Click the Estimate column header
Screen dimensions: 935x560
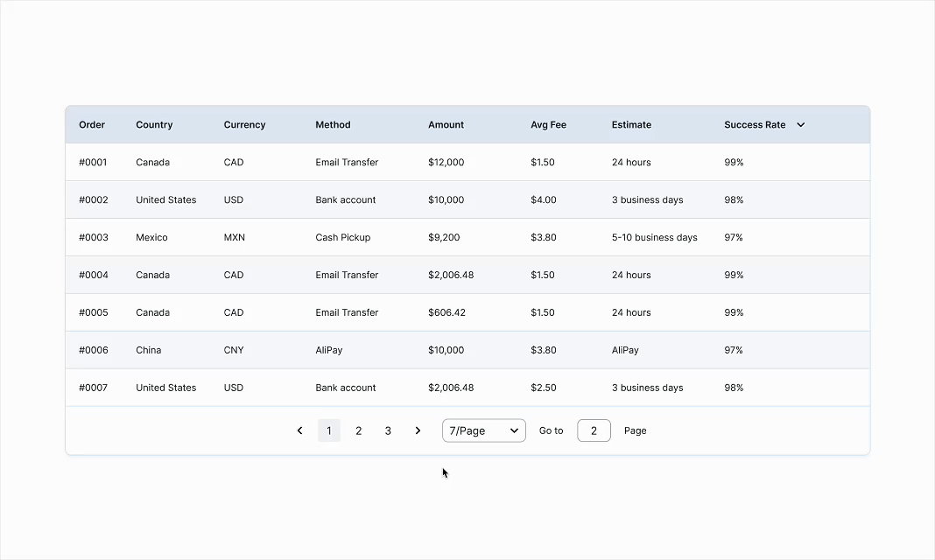pyautogui.click(x=631, y=124)
